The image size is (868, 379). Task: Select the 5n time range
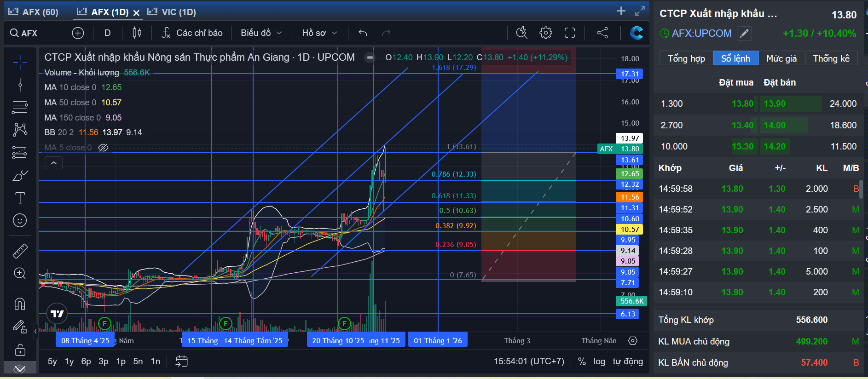pos(138,362)
